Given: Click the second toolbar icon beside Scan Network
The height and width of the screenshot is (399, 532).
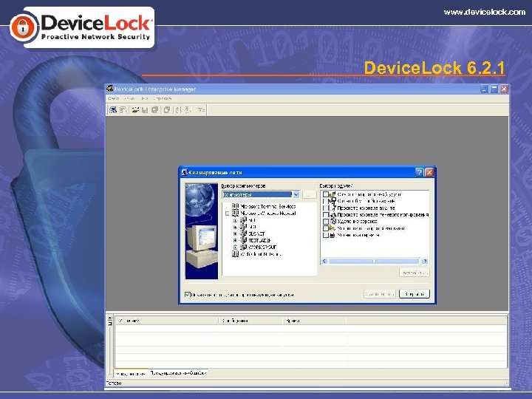Looking at the screenshot, I should tap(123, 109).
